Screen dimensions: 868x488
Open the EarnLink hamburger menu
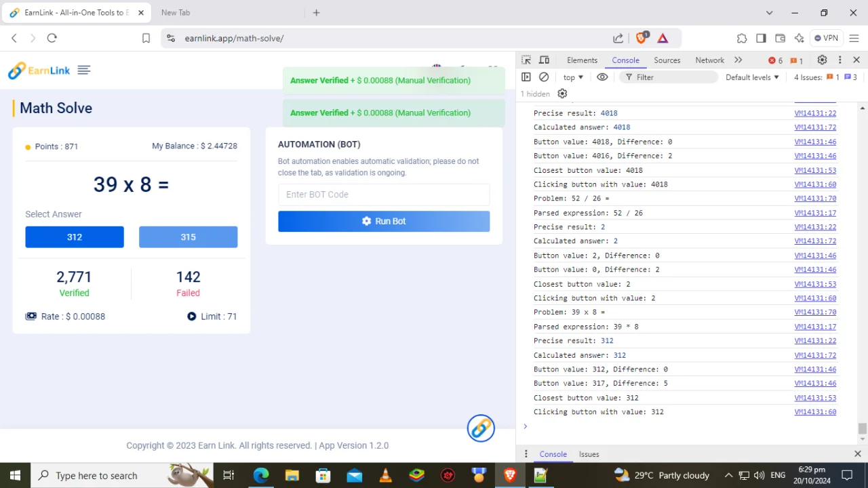84,70
